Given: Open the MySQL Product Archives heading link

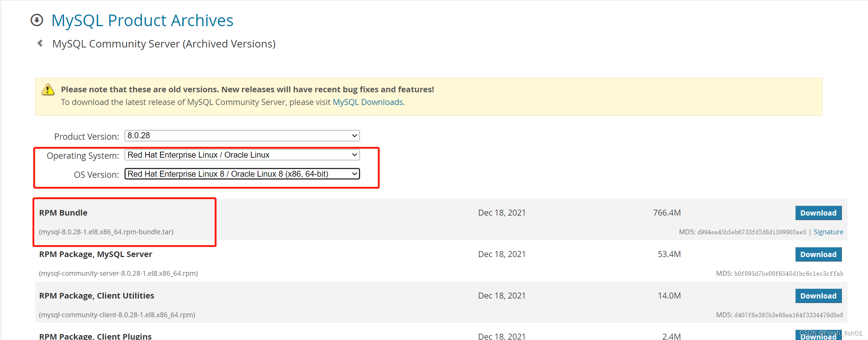Looking at the screenshot, I should pos(142,20).
